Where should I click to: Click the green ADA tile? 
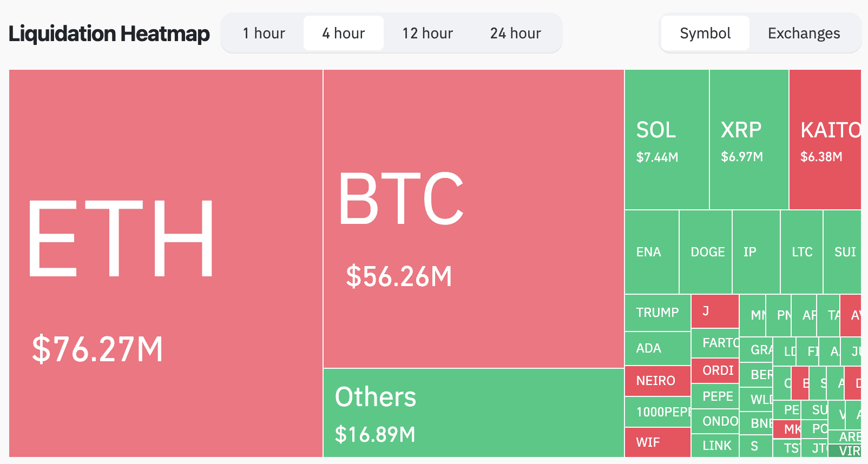click(x=657, y=348)
